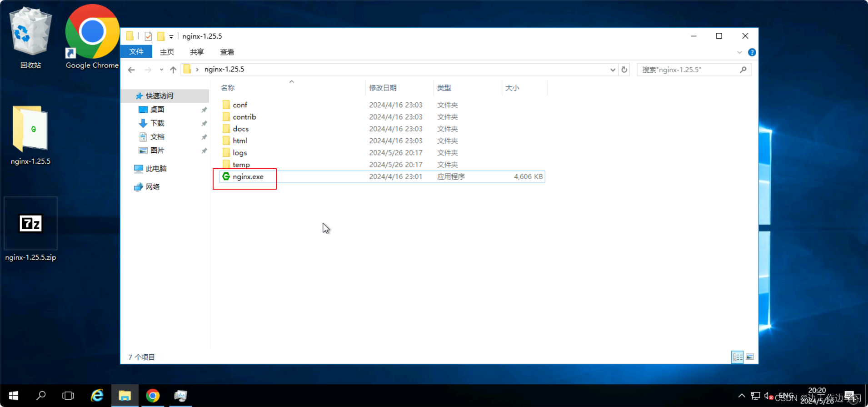Go back using the back arrow

pyautogui.click(x=131, y=70)
